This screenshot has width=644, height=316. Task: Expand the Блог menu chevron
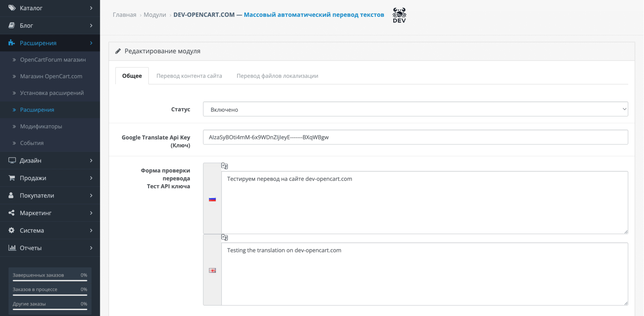click(x=91, y=25)
